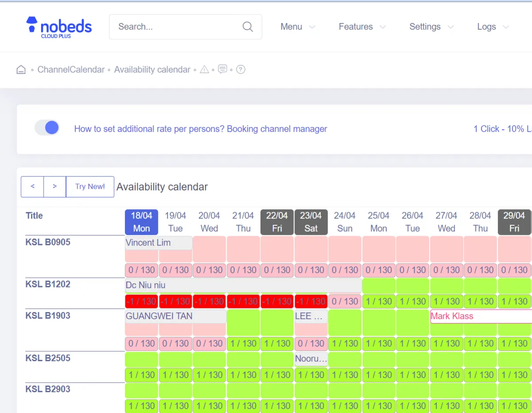Click the previous arrow button
This screenshot has width=532, height=413.
[x=32, y=187]
